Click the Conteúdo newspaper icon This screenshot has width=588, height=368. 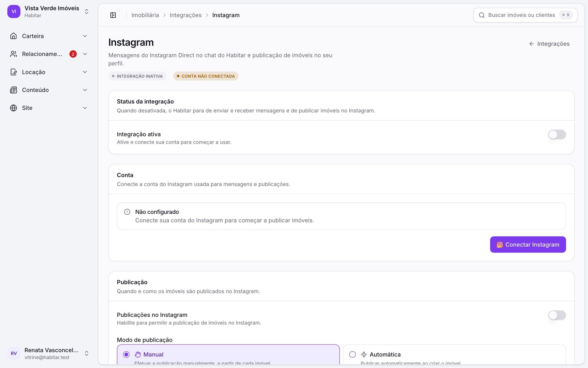[14, 90]
